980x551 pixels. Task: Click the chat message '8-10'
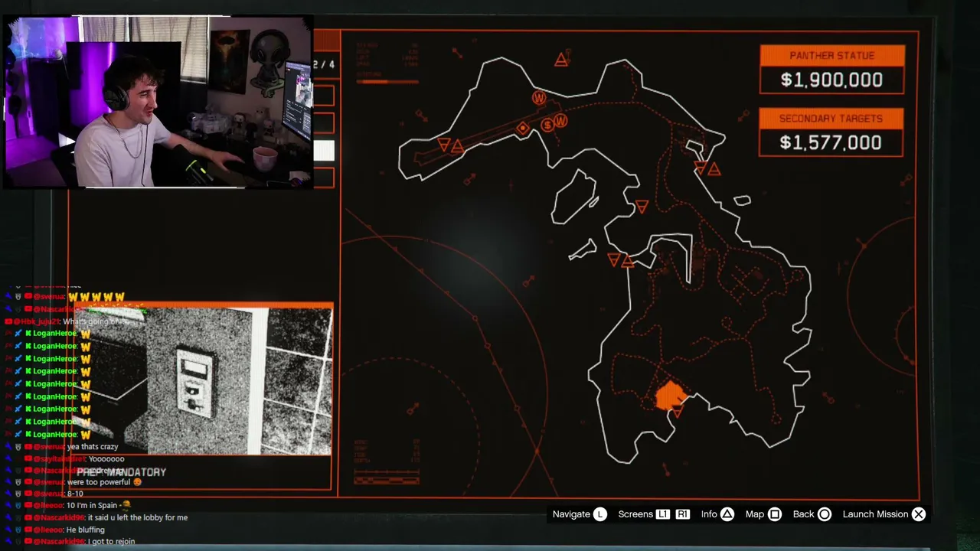[76, 494]
